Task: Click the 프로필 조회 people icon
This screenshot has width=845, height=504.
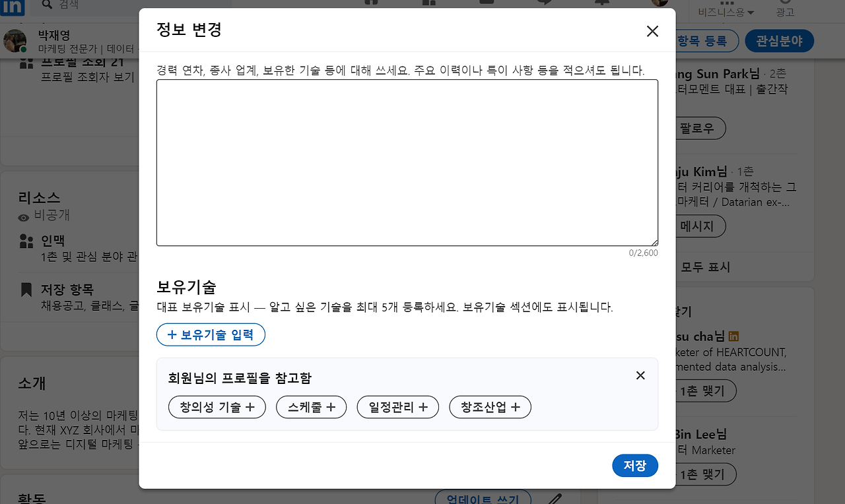Action: pyautogui.click(x=26, y=62)
